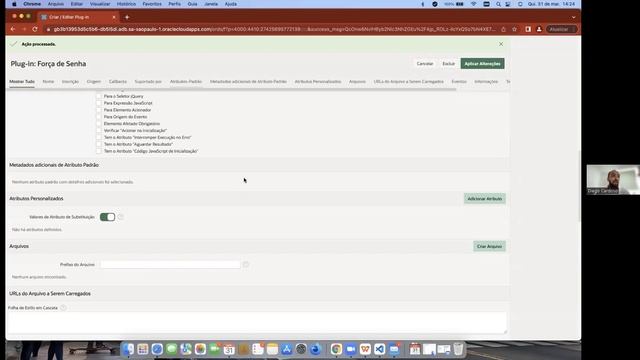Check 'Para Elemento Acionador' checkbox
640x360 pixels.
(x=98, y=110)
